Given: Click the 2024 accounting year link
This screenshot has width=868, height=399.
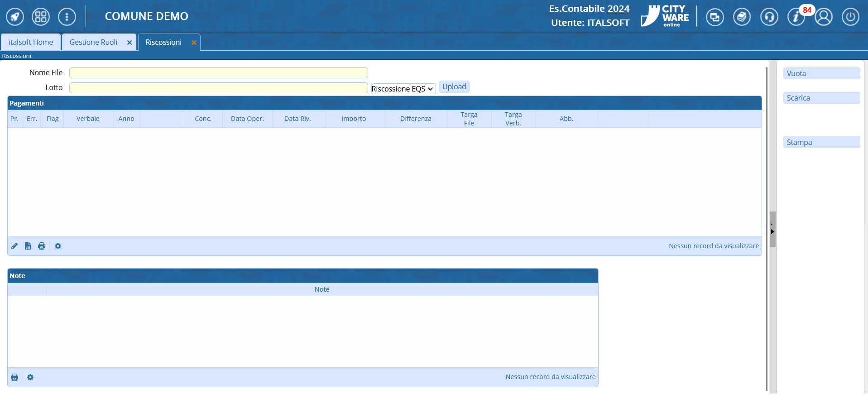Looking at the screenshot, I should point(618,9).
